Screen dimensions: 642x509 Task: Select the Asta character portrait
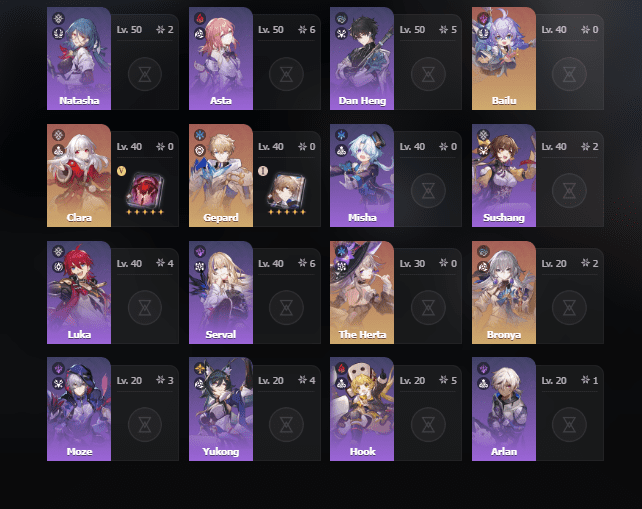click(221, 58)
